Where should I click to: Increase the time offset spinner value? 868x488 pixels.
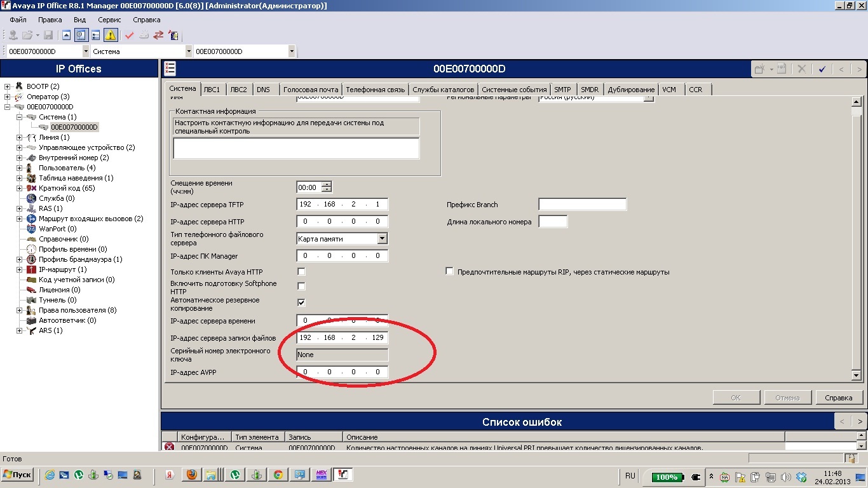coord(327,185)
